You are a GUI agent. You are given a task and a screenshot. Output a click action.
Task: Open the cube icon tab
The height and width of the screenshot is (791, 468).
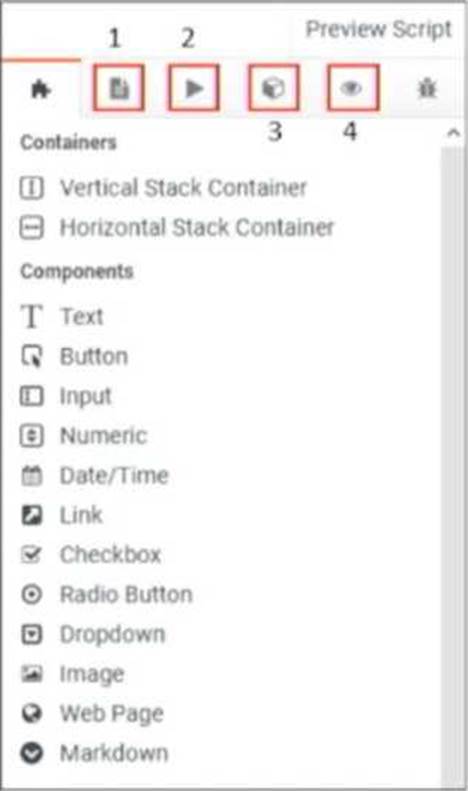[273, 88]
